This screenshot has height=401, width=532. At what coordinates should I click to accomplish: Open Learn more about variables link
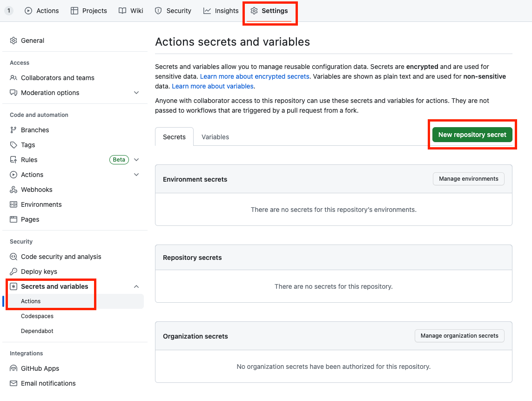click(213, 86)
